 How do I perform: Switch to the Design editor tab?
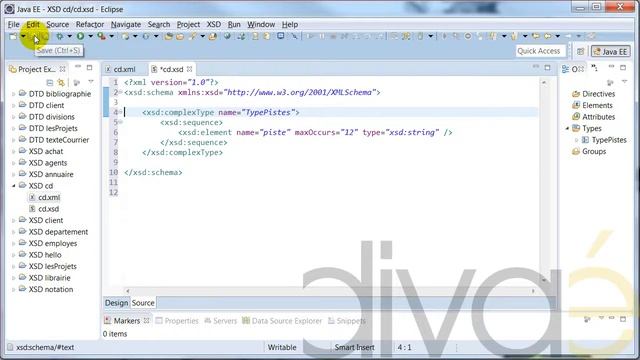(116, 303)
